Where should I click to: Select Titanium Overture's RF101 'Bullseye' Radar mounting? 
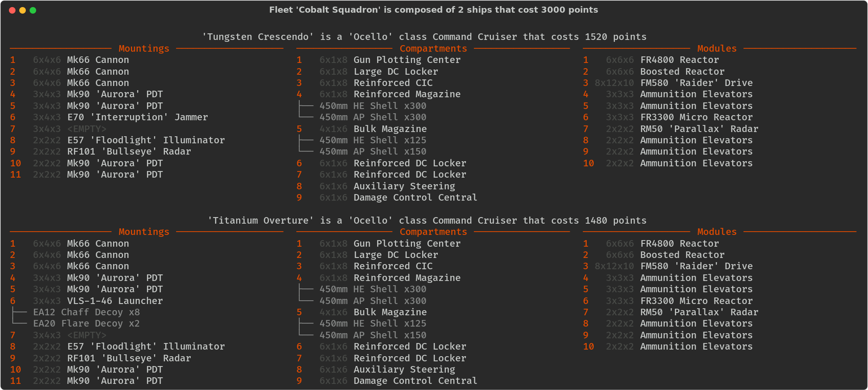point(129,358)
